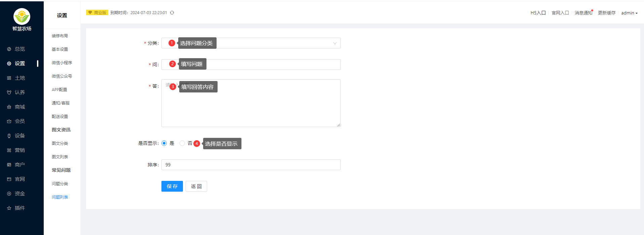Open the 资金 funds icon in sidebar
644x235 pixels.
click(9, 194)
